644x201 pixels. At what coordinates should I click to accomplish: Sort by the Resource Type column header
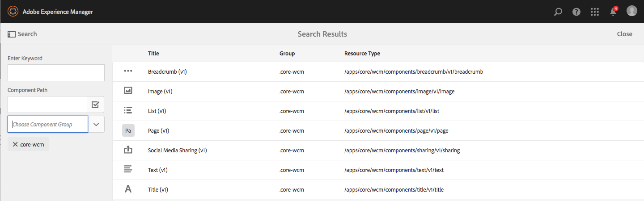tap(362, 54)
